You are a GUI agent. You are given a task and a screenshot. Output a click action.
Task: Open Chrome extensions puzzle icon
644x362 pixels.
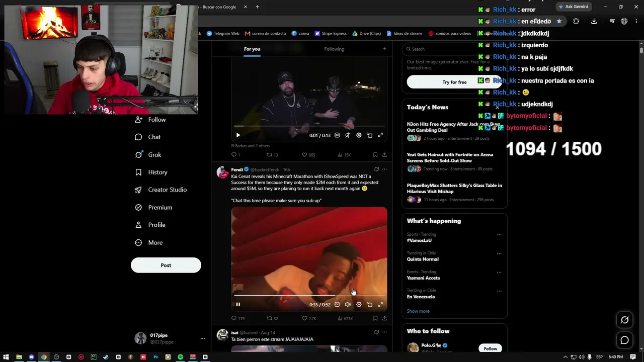[576, 21]
